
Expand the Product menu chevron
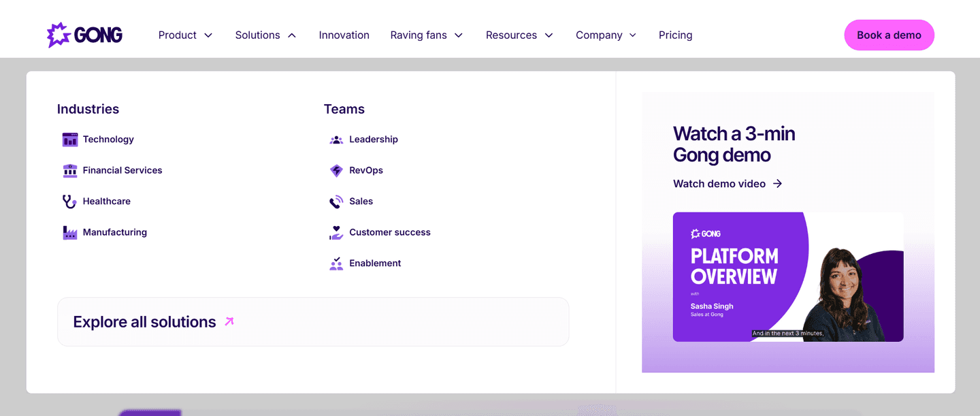tap(208, 35)
